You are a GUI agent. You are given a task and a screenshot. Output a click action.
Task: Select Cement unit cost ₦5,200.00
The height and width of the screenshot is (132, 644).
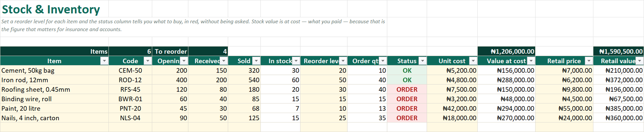tap(452, 70)
